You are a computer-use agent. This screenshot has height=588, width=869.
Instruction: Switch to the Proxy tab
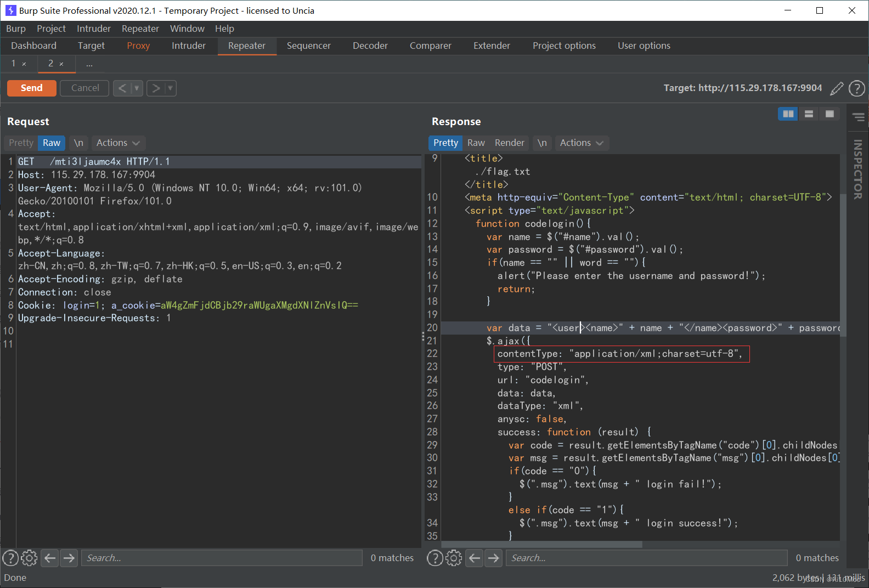click(x=138, y=46)
